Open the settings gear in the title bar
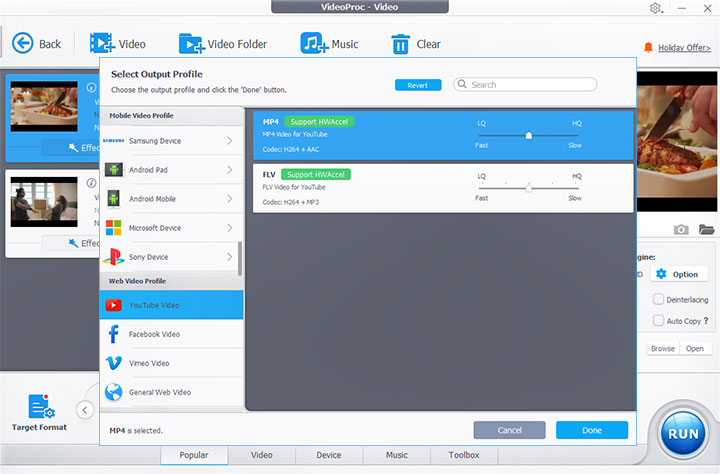 pyautogui.click(x=655, y=8)
